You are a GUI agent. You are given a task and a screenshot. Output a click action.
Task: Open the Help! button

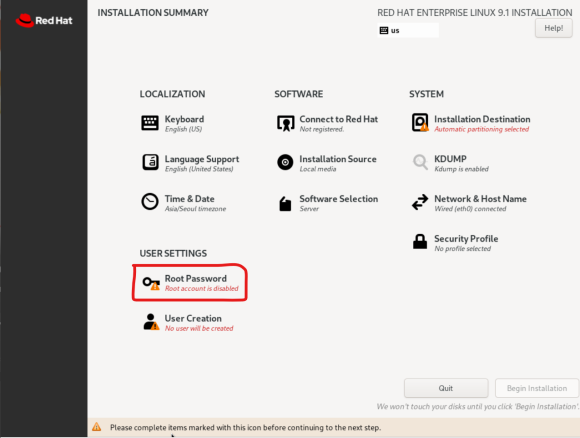(553, 28)
